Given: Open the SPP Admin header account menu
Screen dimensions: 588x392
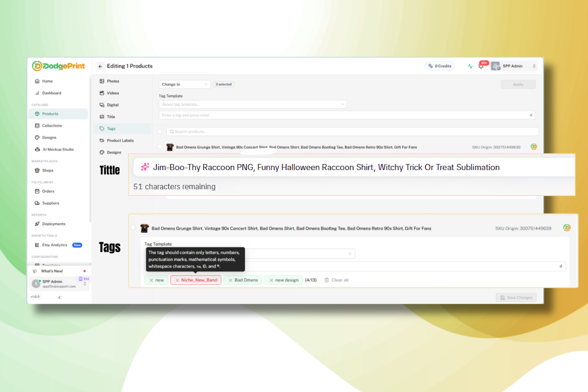Looking at the screenshot, I should 514,66.
